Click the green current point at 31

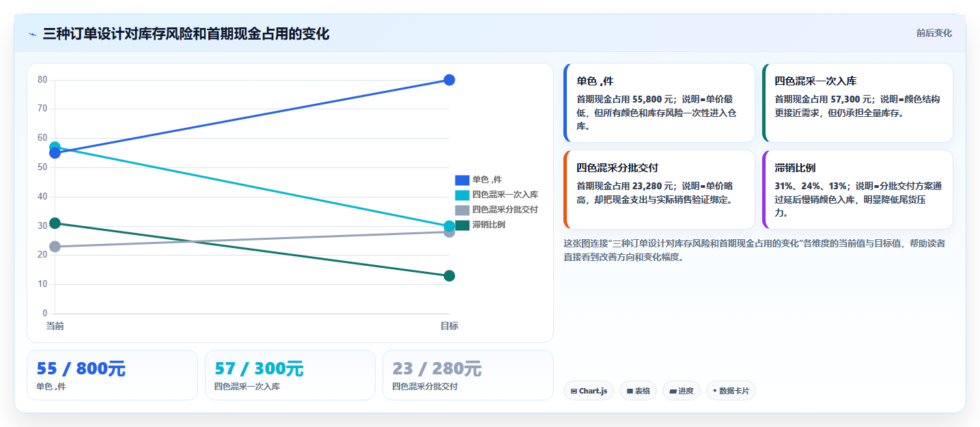click(x=55, y=223)
